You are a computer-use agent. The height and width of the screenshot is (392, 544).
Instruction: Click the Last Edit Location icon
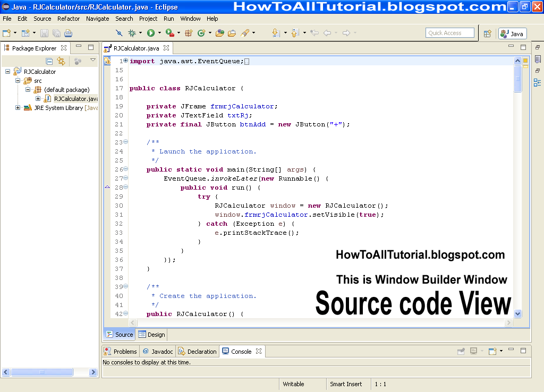click(x=314, y=33)
